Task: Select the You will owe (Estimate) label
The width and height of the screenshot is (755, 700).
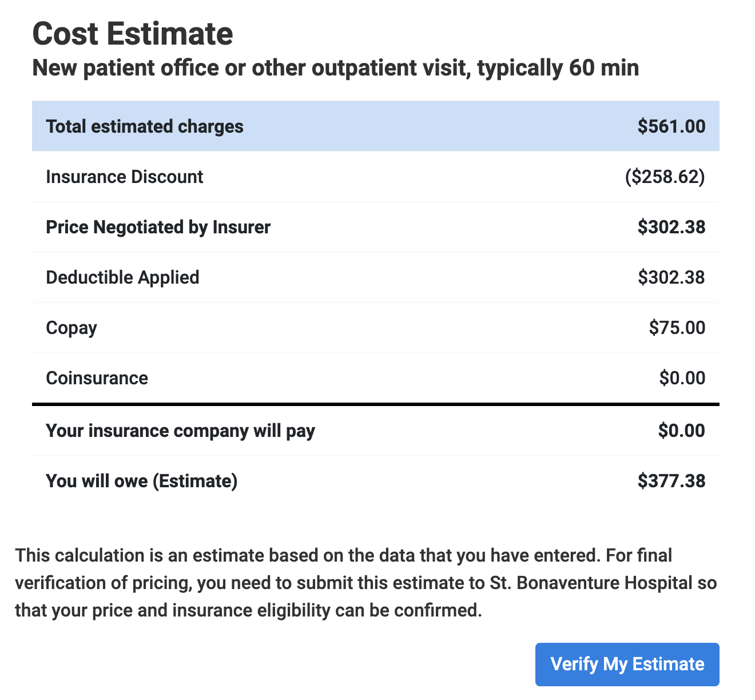Action: pos(141,481)
